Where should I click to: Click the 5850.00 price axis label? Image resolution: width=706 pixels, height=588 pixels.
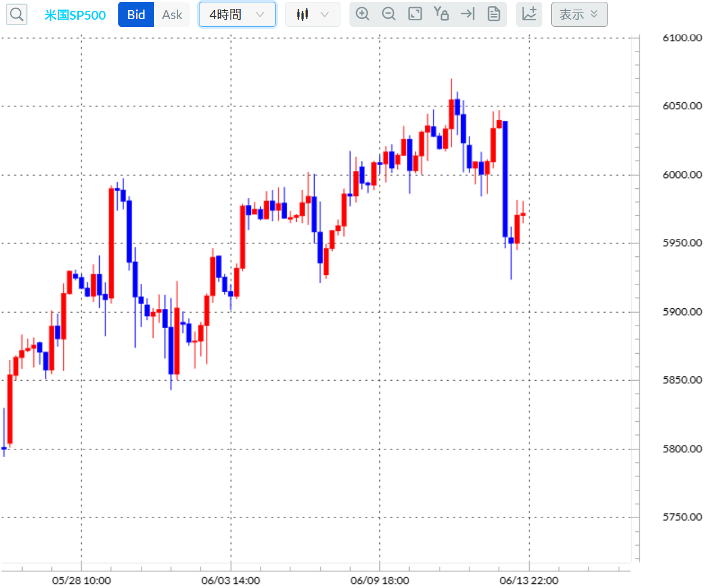point(682,380)
